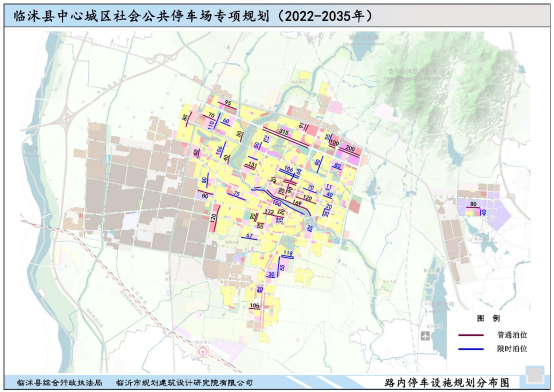Click the red railway station circle icon

click(x=202, y=351)
